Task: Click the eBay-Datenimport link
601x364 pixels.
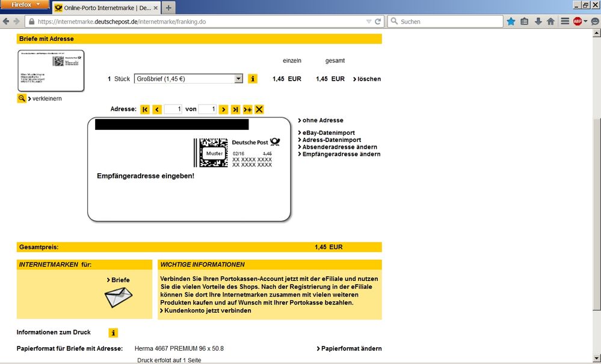Action: point(328,133)
